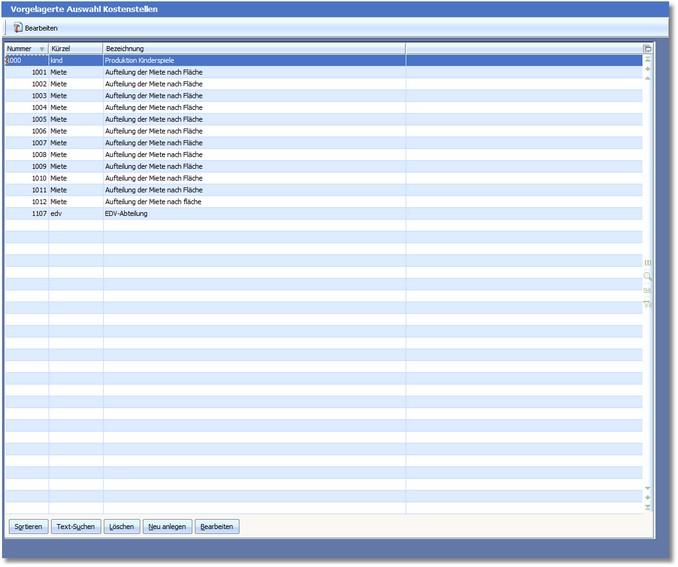
Task: Click the Bearbeiten toolbar icon at top
Action: 36,28
